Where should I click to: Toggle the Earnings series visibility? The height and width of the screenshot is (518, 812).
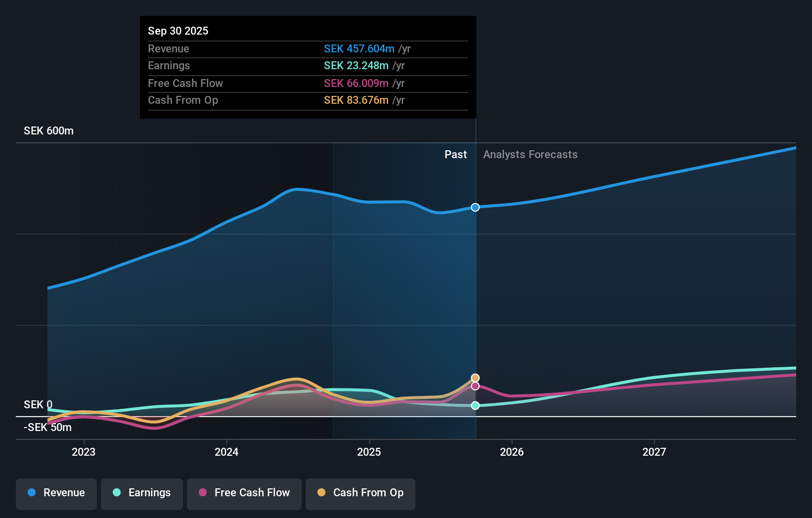(141, 493)
